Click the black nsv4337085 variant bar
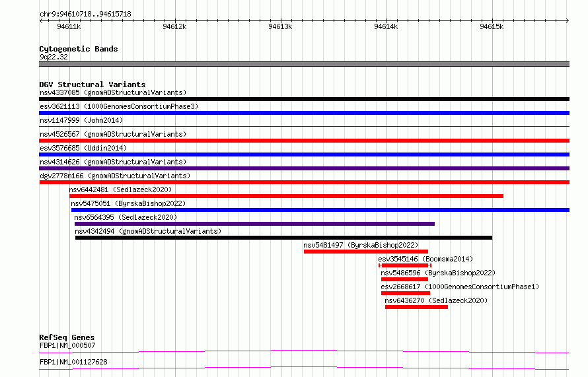 [304, 99]
